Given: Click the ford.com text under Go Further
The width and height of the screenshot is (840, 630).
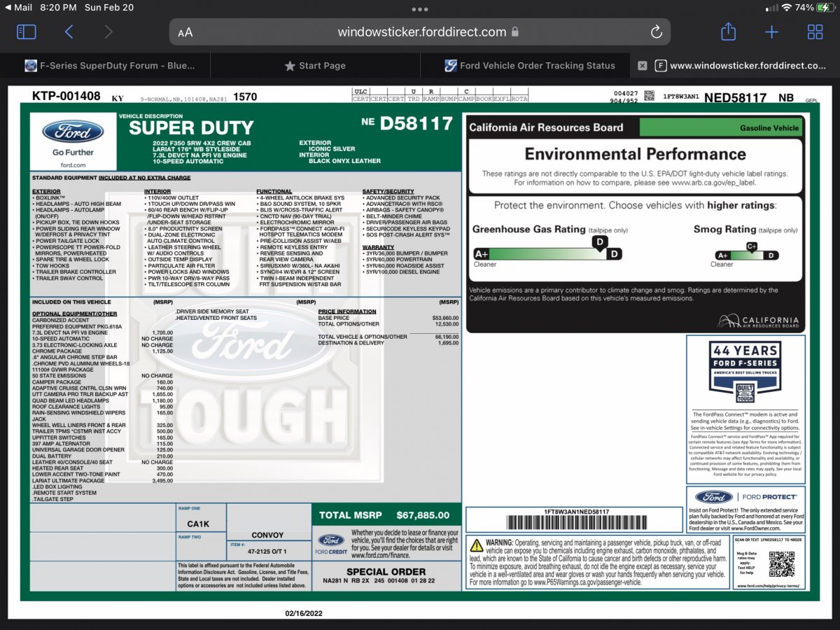Looking at the screenshot, I should [73, 165].
